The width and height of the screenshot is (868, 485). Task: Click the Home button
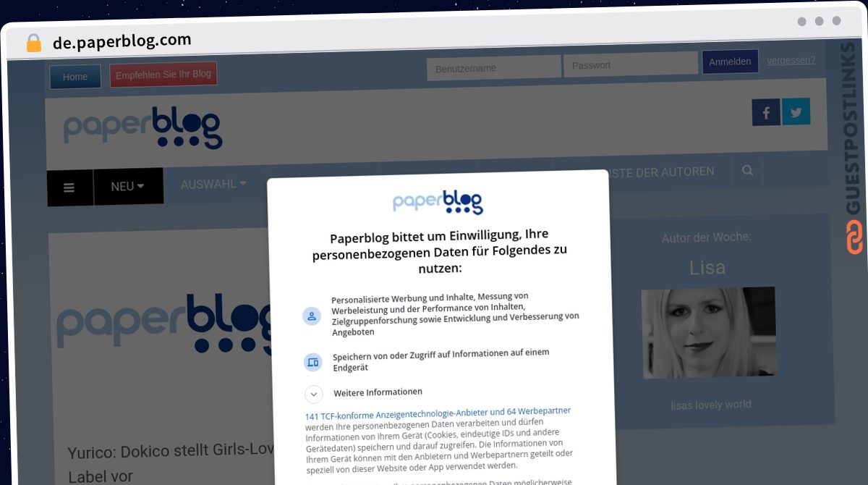[75, 77]
